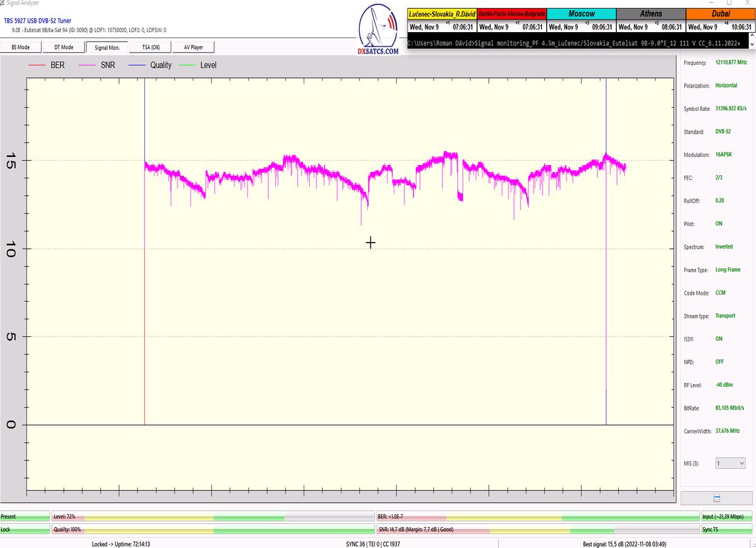Click the button with blue panel icon below MIS
Viewport: 756px width, 548px height.
[716, 498]
